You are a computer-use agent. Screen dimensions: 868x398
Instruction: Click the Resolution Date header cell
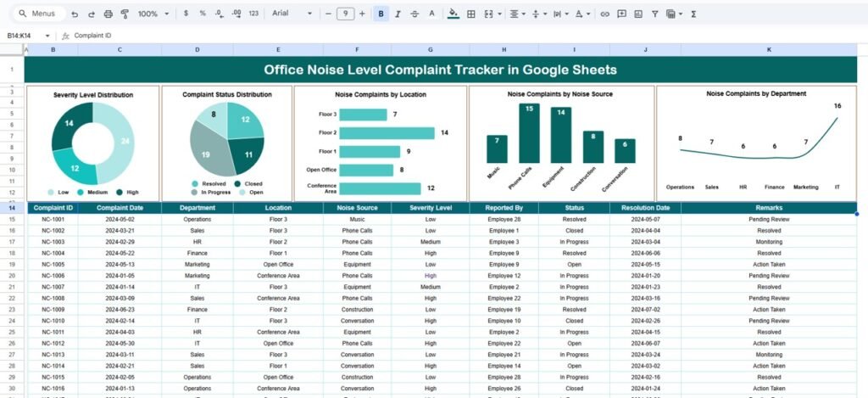click(645, 208)
